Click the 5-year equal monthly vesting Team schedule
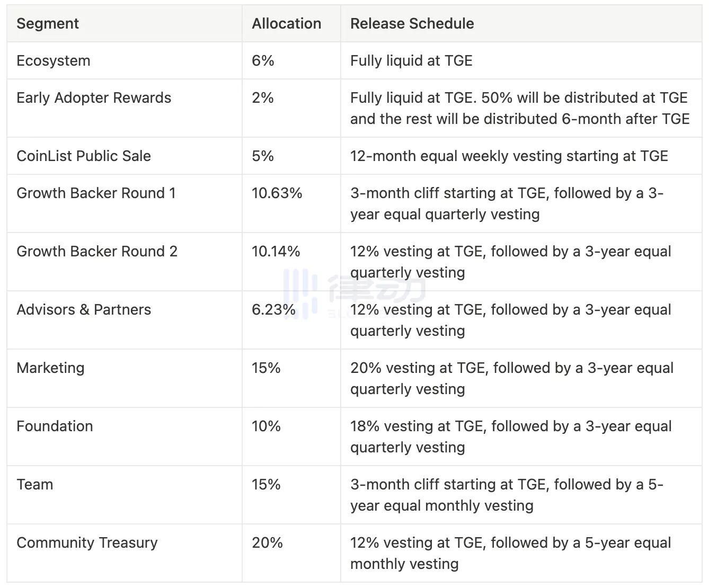This screenshot has width=709, height=588. pyautogui.click(x=507, y=495)
